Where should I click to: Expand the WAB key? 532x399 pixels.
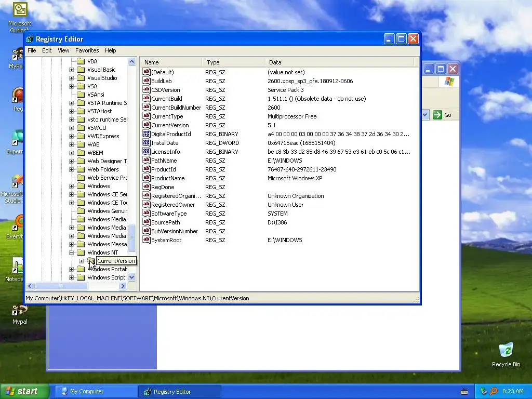point(71,144)
